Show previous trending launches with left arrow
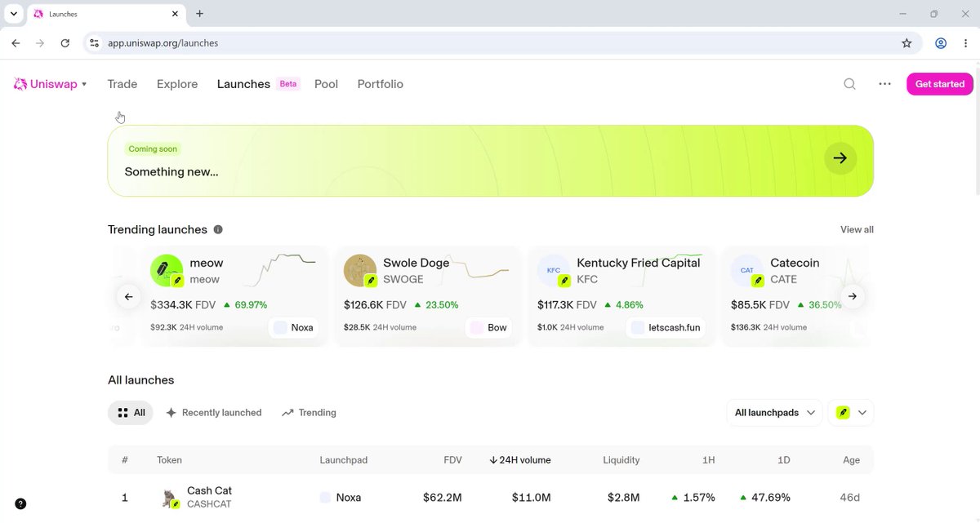The width and height of the screenshot is (980, 523). point(128,296)
